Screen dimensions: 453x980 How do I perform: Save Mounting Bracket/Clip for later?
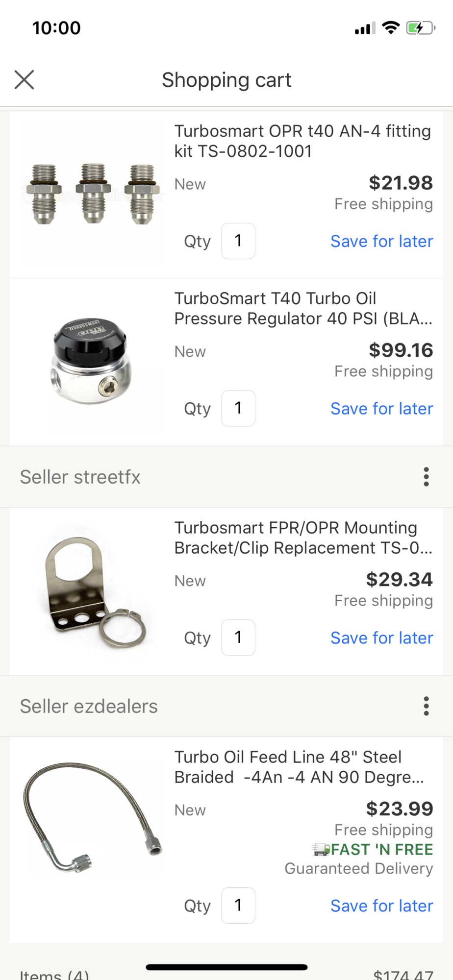coord(381,637)
